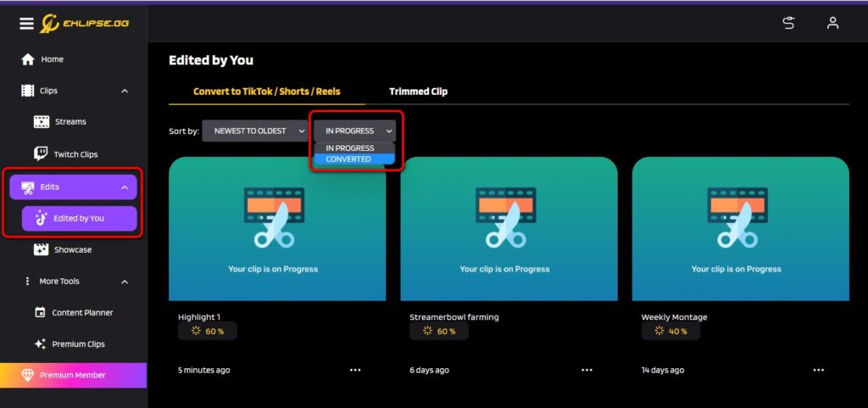Screen dimensions: 868x408
Task: Click the Content Planner calendar icon
Action: coord(40,313)
